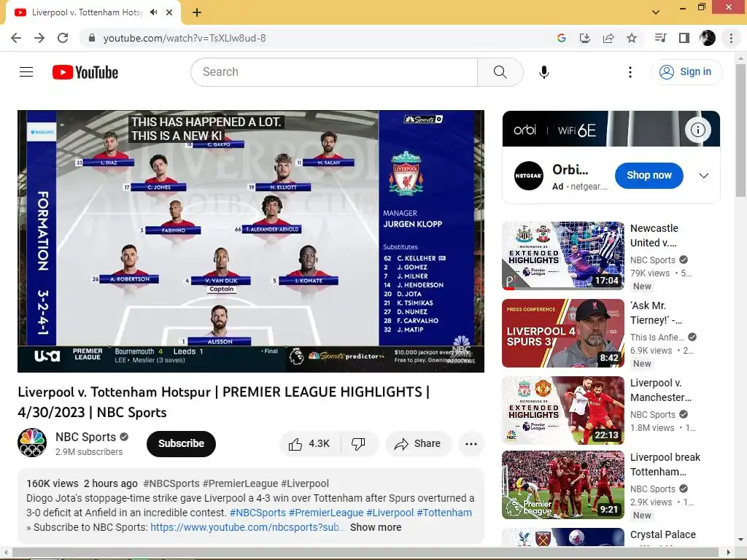Click the #Tottenham hashtag in description
747x560 pixels.
pyautogui.click(x=444, y=513)
